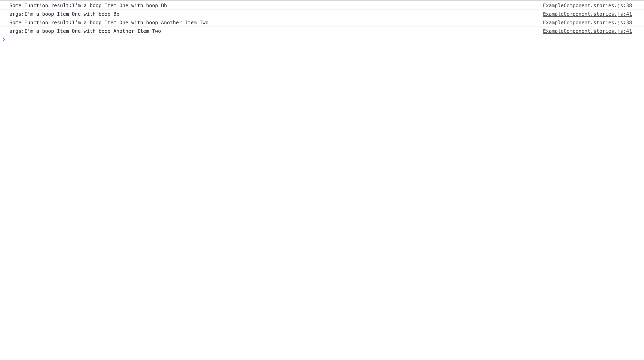The image size is (644, 360).
Task: Click the 'Some Function result:' prefix in the third log
Action: coord(40,22)
